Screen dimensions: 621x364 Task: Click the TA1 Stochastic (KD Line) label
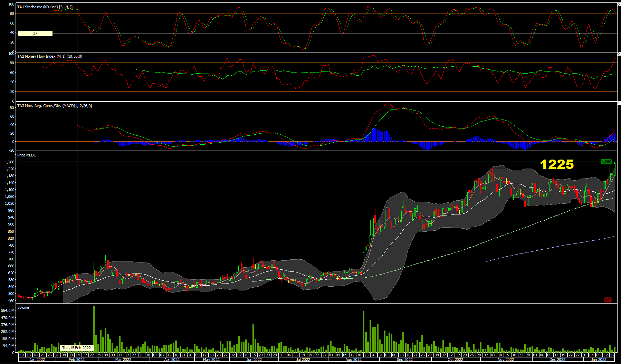point(45,7)
